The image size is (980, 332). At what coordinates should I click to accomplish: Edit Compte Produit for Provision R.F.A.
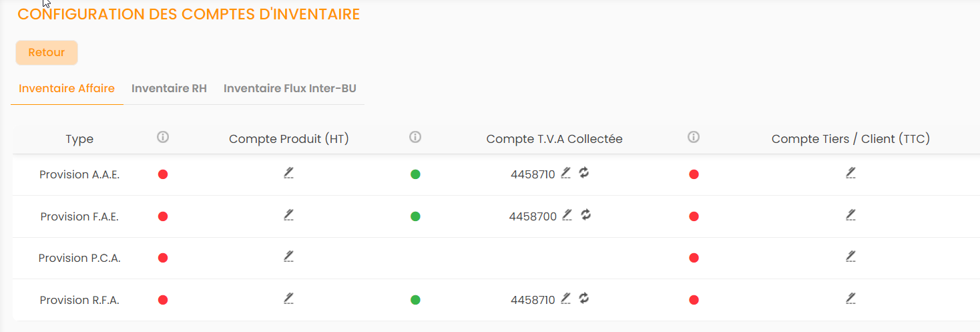(288, 299)
